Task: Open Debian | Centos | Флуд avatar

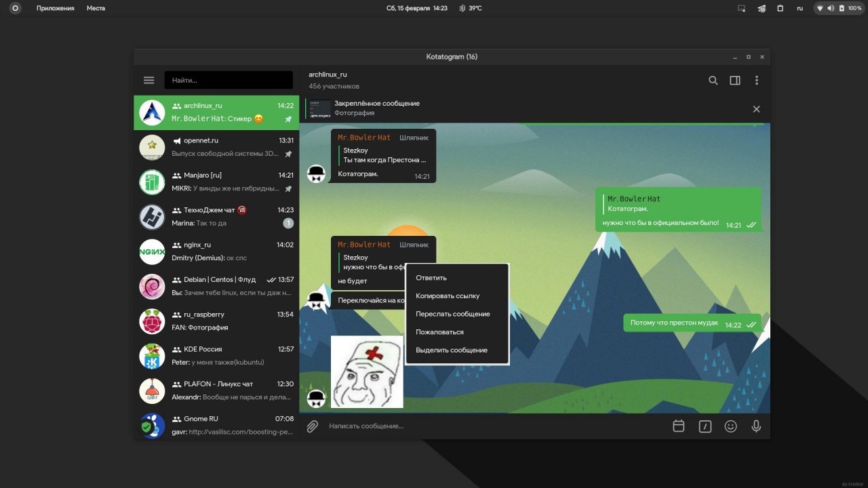Action: click(152, 287)
